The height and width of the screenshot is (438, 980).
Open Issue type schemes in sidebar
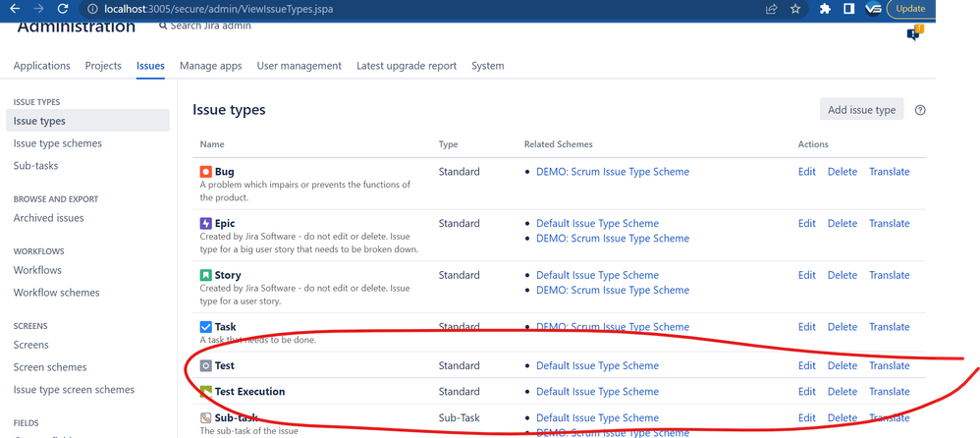58,143
